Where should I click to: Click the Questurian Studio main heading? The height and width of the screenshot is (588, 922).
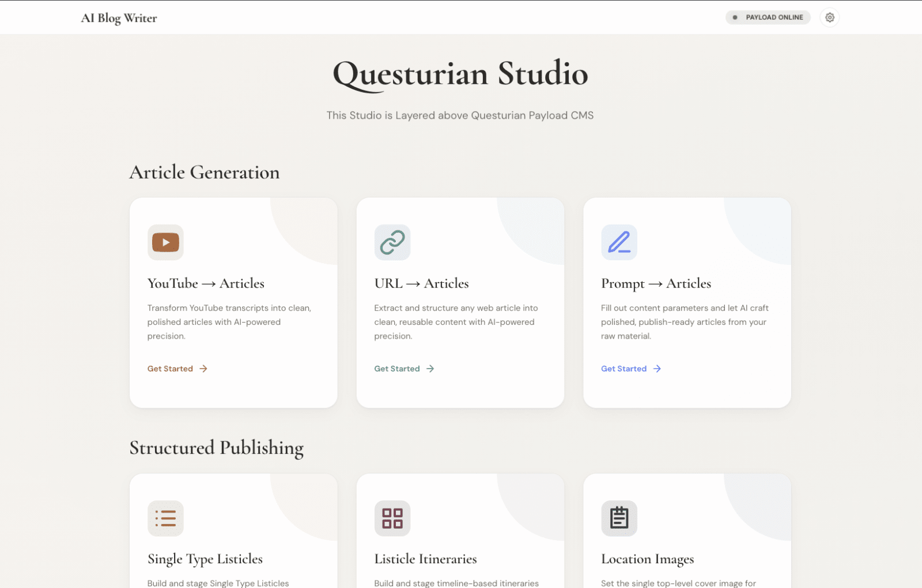pyautogui.click(x=460, y=74)
